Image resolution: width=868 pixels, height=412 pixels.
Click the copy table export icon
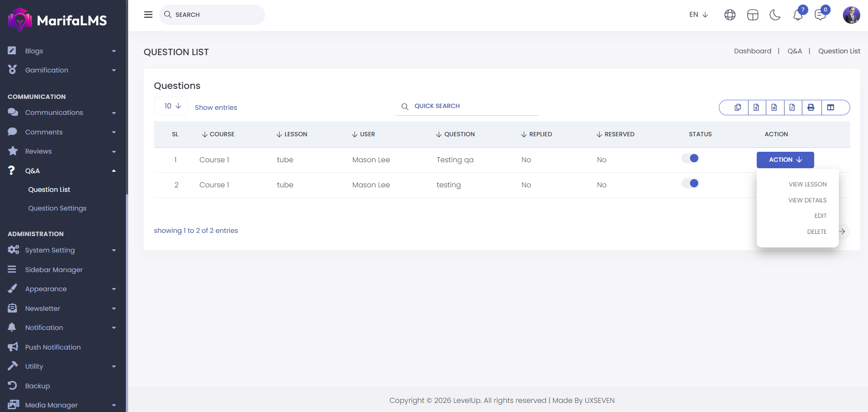[x=738, y=108]
